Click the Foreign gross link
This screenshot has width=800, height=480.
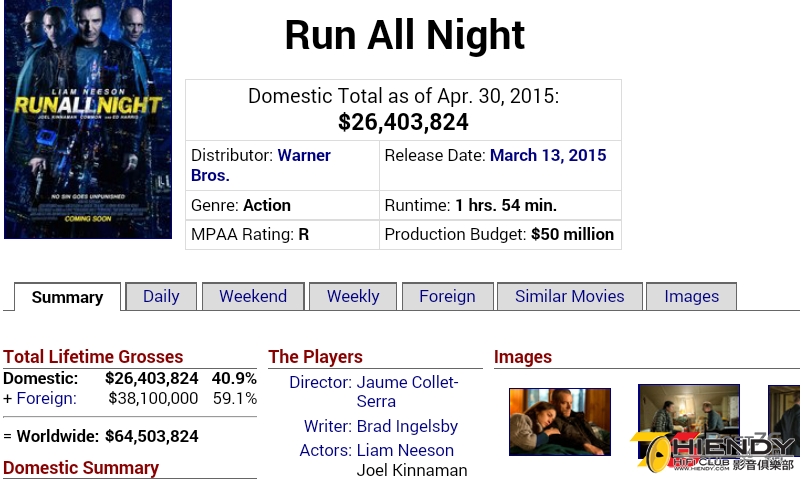pos(46,398)
